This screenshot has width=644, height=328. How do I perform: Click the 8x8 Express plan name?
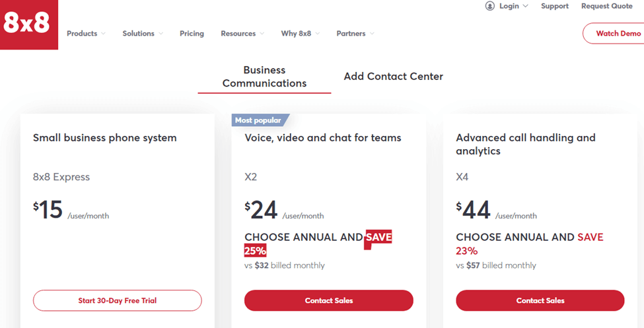(61, 177)
